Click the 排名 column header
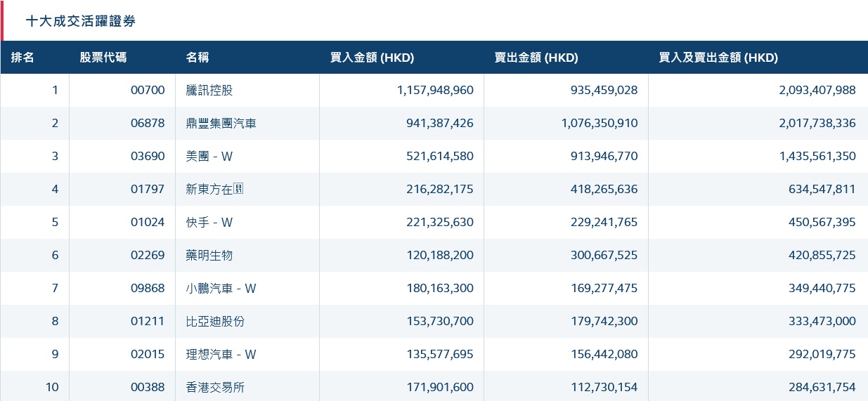This screenshot has width=868, height=401. click(22, 58)
